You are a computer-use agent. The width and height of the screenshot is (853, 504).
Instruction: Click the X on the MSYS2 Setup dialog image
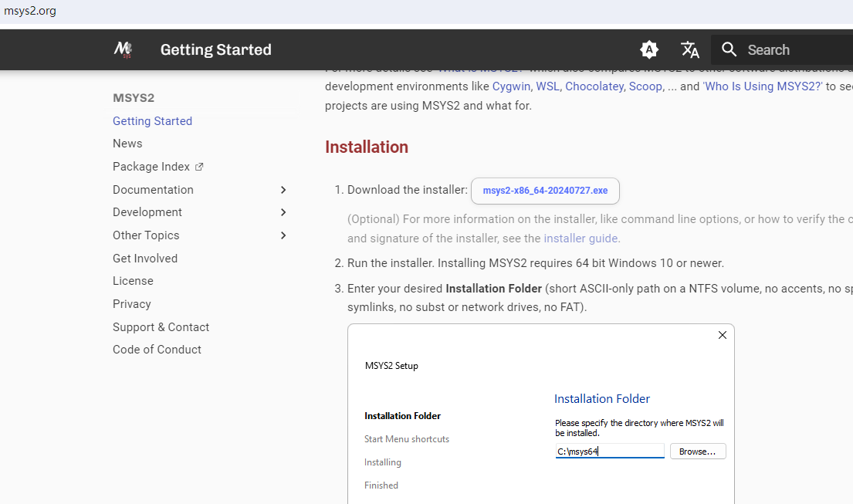[723, 335]
